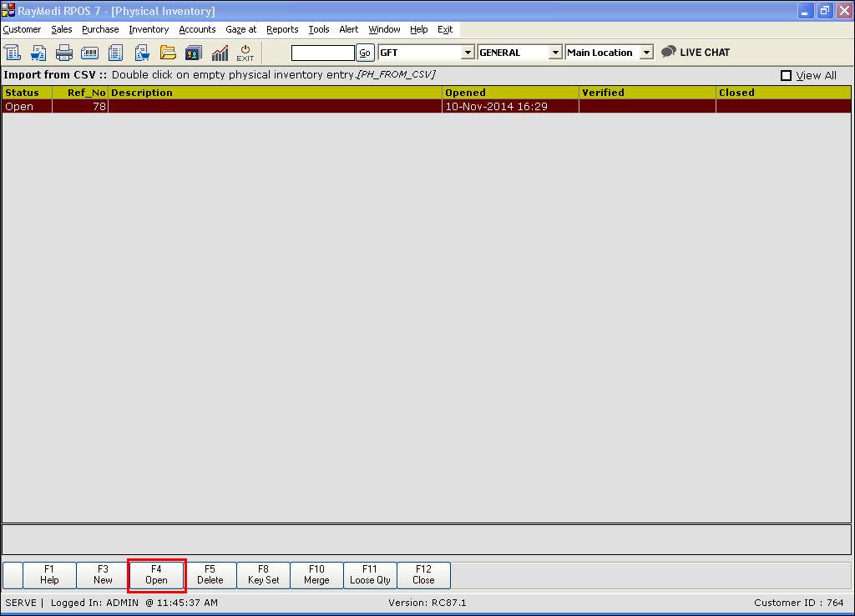This screenshot has height=616, width=855.
Task: Click the Closed column header
Action: tap(783, 93)
